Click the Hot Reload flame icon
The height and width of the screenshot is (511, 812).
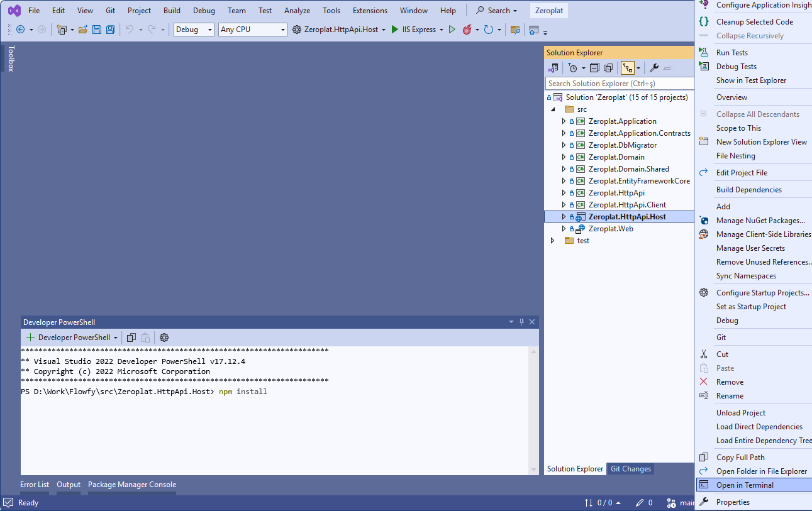[467, 30]
